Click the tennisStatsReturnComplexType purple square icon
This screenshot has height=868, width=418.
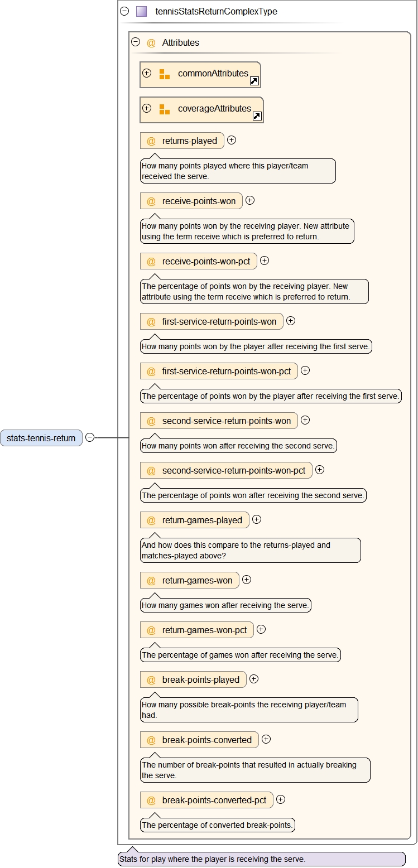141,11
